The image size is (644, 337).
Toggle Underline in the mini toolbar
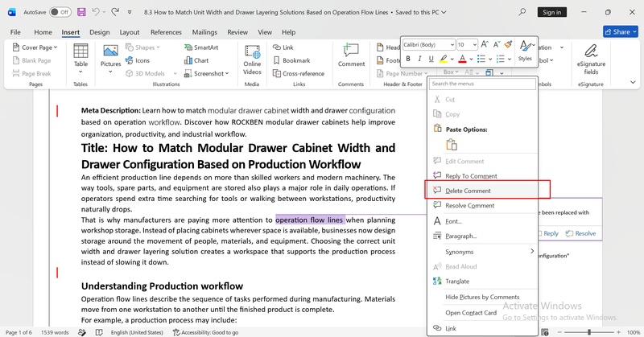(x=431, y=59)
